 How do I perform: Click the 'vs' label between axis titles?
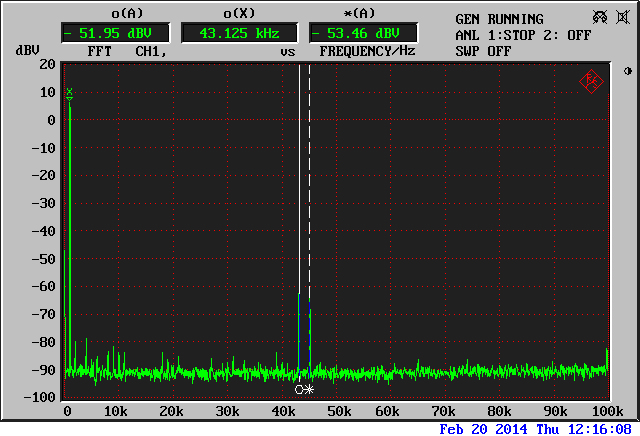pos(287,52)
